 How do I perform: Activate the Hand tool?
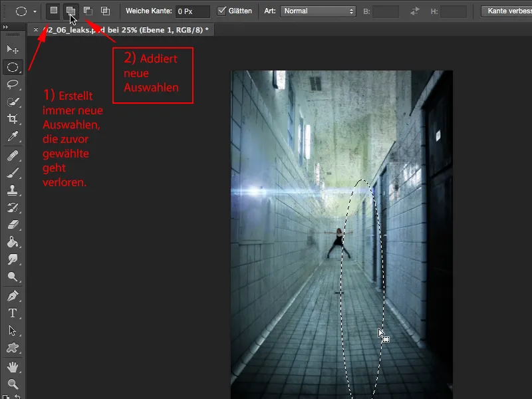tap(12, 366)
